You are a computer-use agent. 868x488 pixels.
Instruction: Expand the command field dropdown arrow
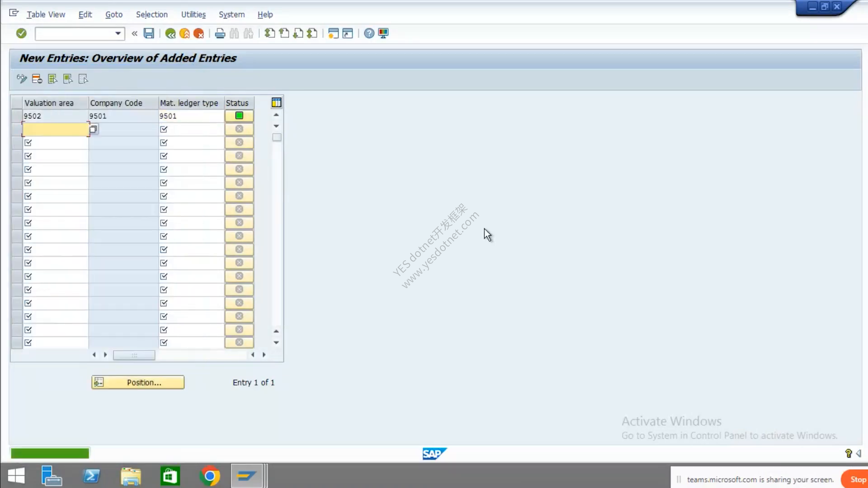[x=118, y=33]
